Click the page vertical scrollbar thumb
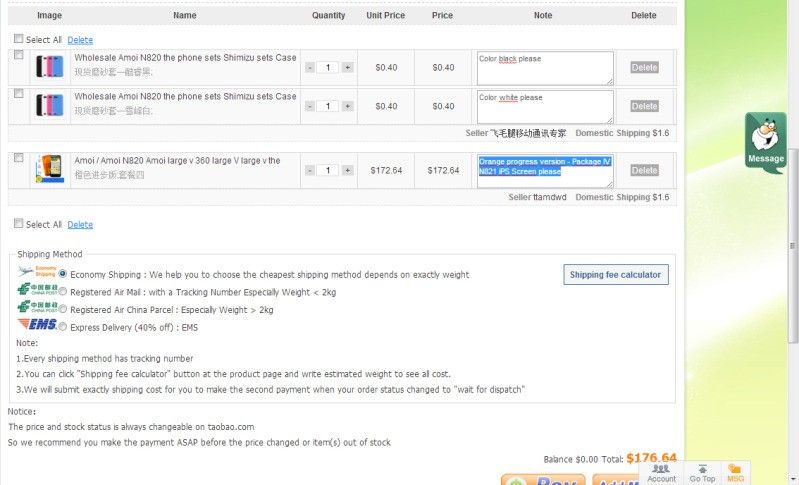Image resolution: width=799 pixels, height=485 pixels. pyautogui.click(x=792, y=246)
